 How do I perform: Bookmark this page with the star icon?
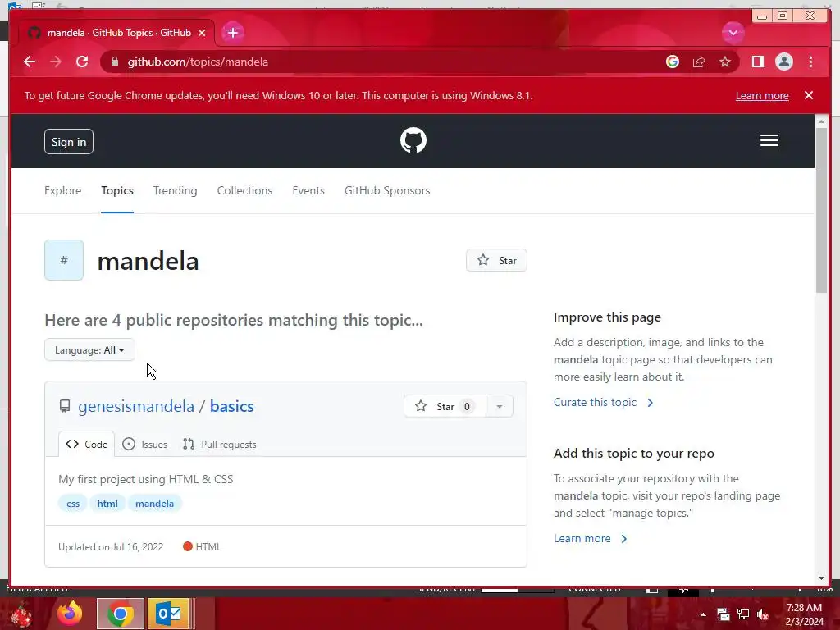(x=725, y=62)
